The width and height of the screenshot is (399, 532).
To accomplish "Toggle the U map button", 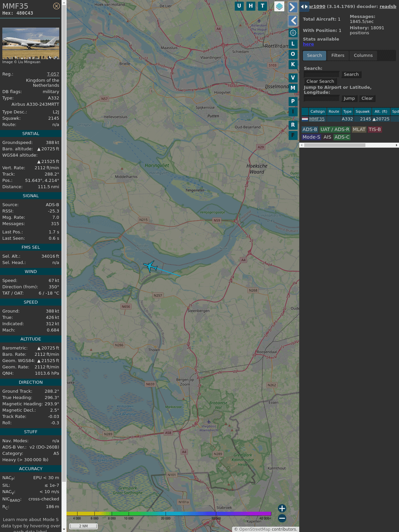I will [239, 6].
